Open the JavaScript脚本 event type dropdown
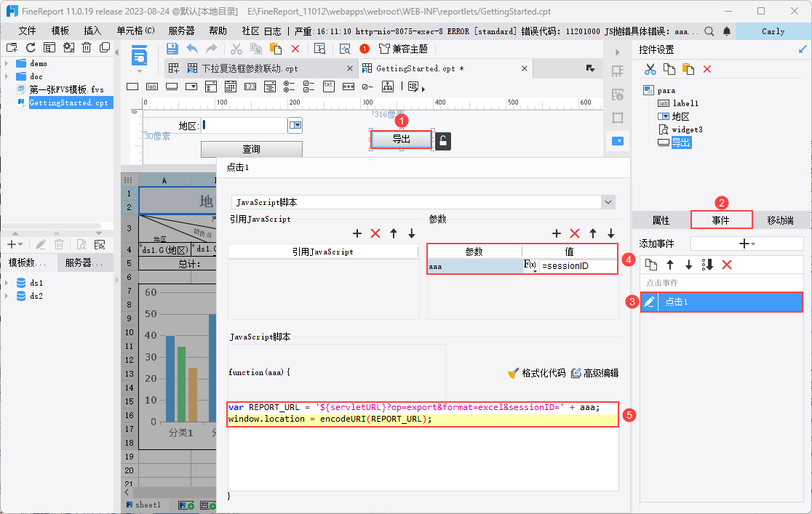 (608, 202)
